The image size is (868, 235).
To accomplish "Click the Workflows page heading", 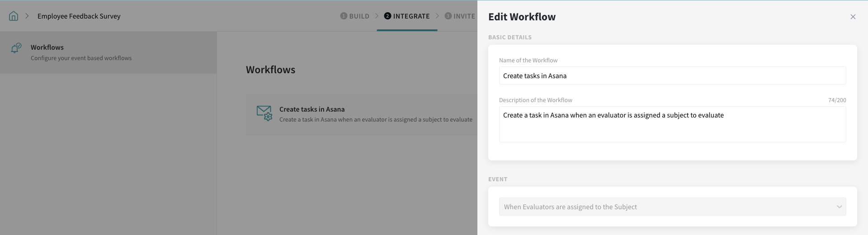I will click(270, 70).
